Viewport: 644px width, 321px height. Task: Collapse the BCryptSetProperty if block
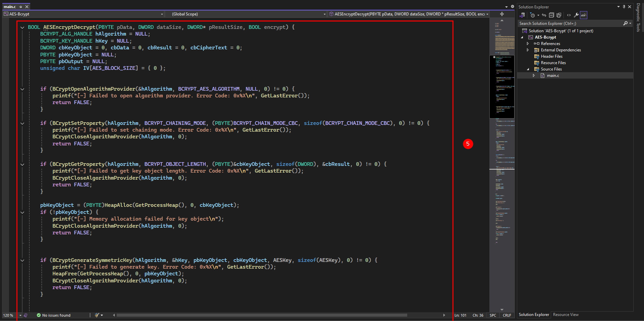[x=22, y=124]
